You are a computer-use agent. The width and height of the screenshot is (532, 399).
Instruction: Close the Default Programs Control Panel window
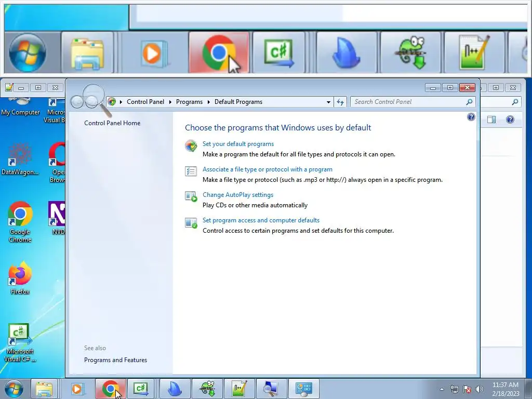coord(467,87)
